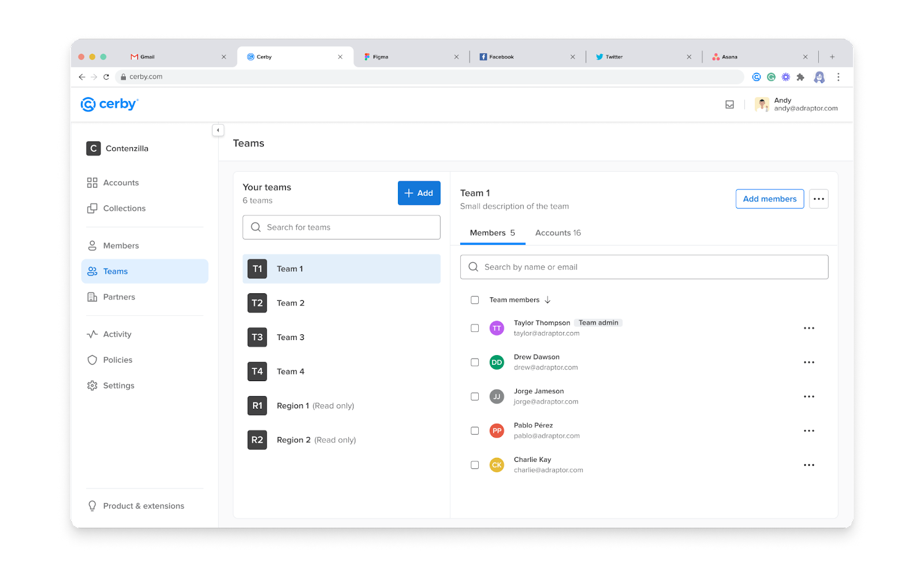This screenshot has height=567, width=924.
Task: Click Andy's profile avatar
Action: (x=762, y=105)
